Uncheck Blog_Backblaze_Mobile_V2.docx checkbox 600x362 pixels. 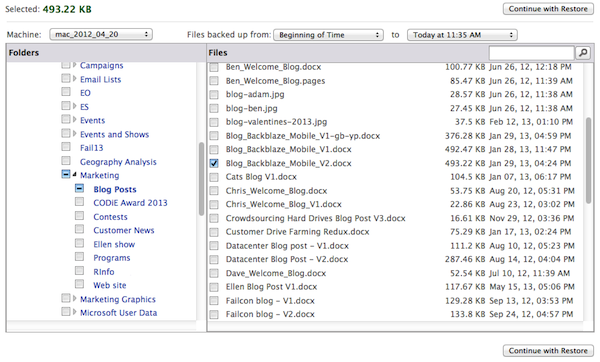[x=214, y=163]
